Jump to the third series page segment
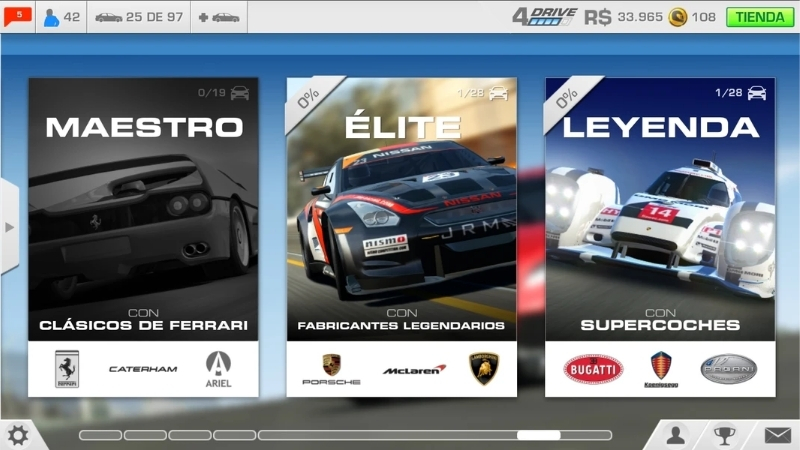The width and height of the screenshot is (800, 450). pyautogui.click(x=190, y=435)
